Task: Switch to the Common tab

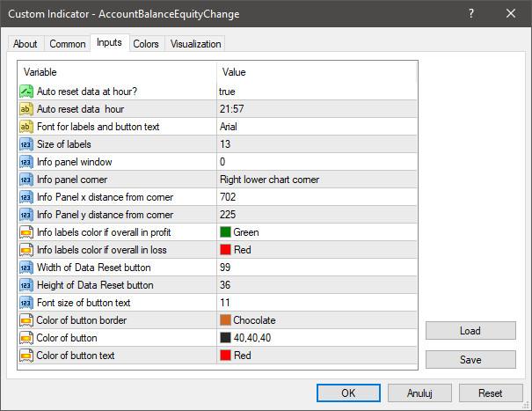Action: (67, 44)
